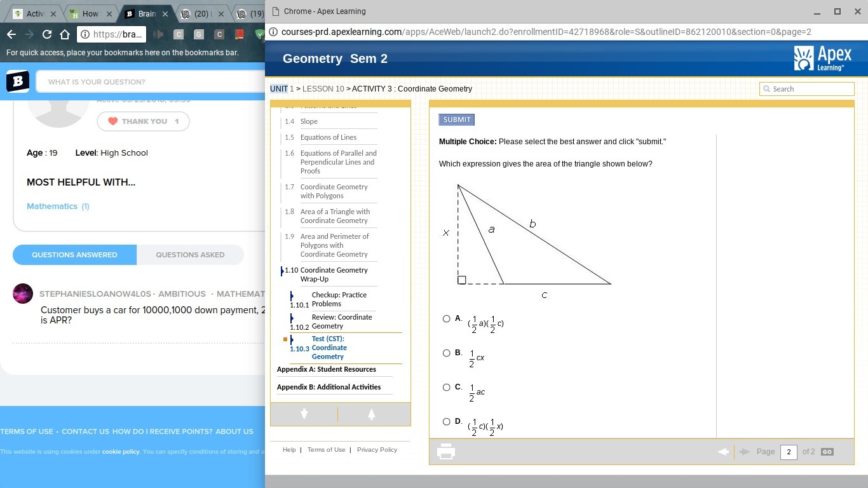Click the Apex Learning logo
The height and width of the screenshot is (488, 868).
822,58
